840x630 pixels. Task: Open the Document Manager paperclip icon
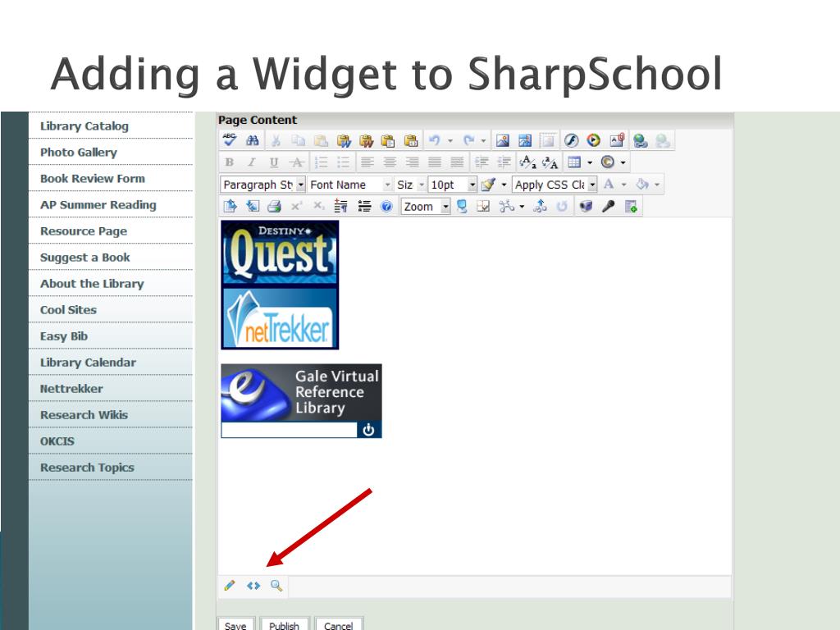tap(617, 140)
